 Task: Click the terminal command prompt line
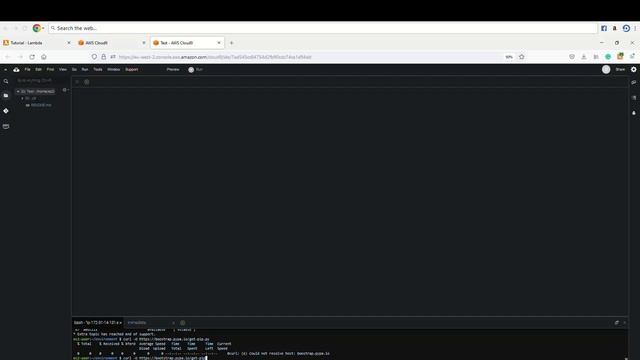140,358
